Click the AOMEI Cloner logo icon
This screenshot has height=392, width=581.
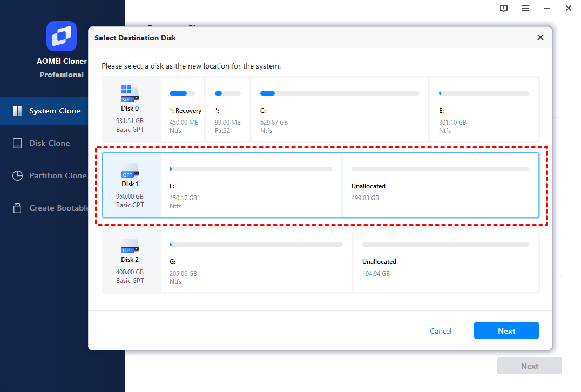pos(62,36)
